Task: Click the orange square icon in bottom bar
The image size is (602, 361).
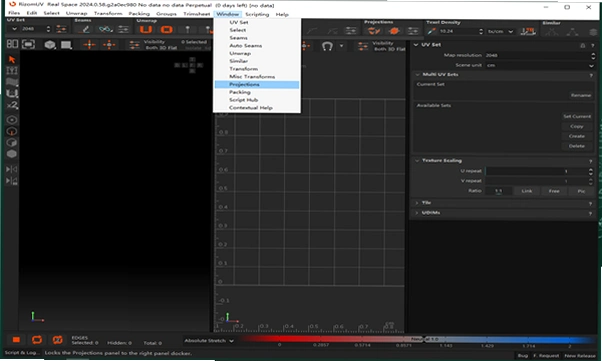Action: pos(16,340)
